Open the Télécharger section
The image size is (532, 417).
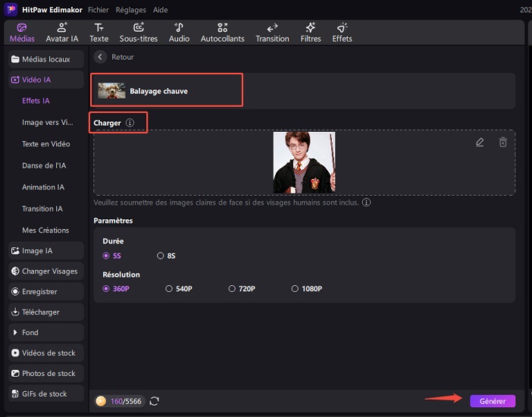pyautogui.click(x=46, y=312)
